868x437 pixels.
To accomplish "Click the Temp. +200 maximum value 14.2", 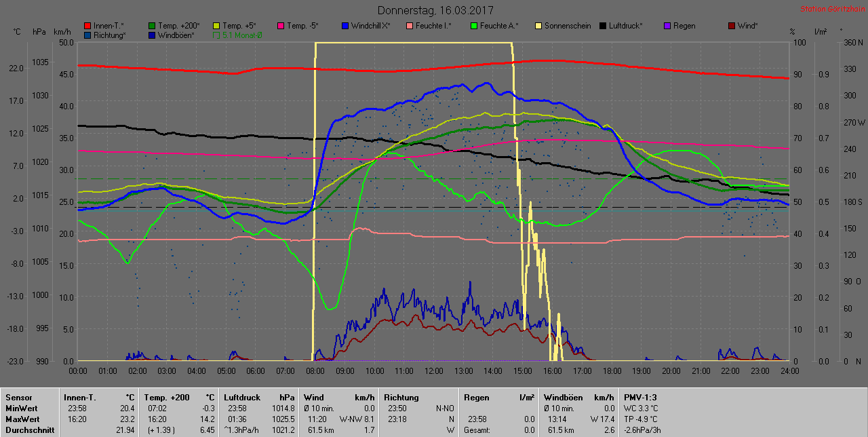I will pyautogui.click(x=208, y=419).
